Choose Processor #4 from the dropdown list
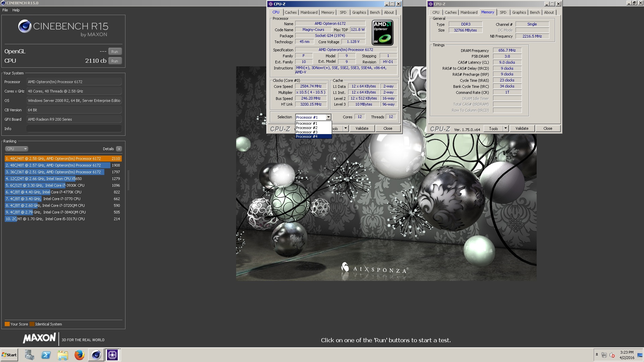 point(313,136)
